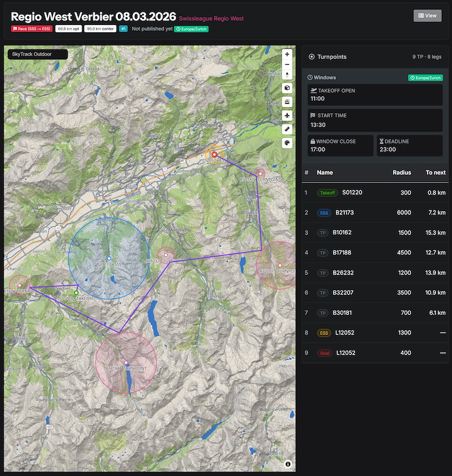
Task: Click the Goal L12052 row
Action: pyautogui.click(x=375, y=353)
